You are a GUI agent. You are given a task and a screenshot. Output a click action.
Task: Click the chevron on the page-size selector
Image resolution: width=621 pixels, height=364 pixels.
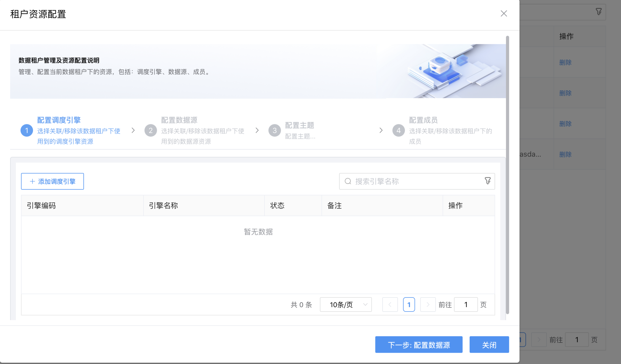tap(365, 304)
